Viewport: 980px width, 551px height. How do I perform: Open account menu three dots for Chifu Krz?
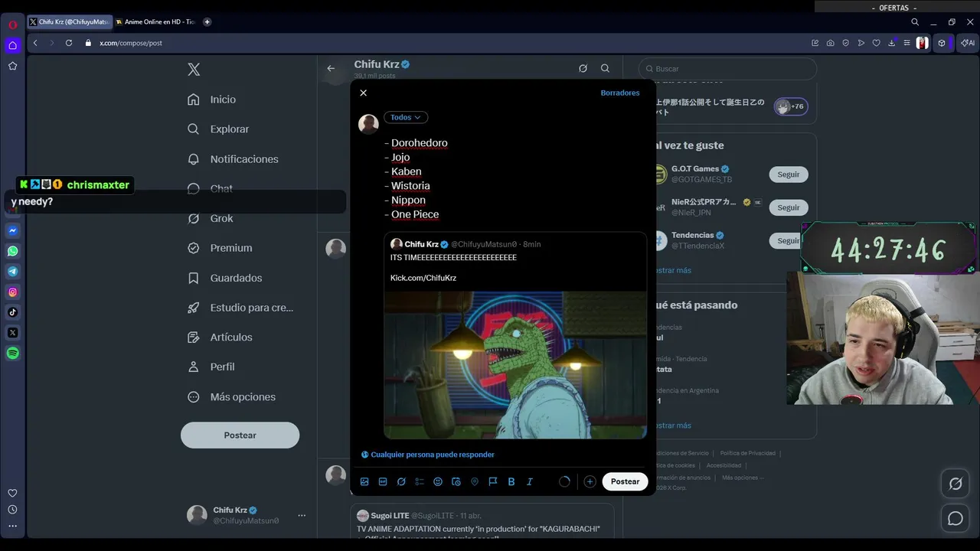coord(302,515)
